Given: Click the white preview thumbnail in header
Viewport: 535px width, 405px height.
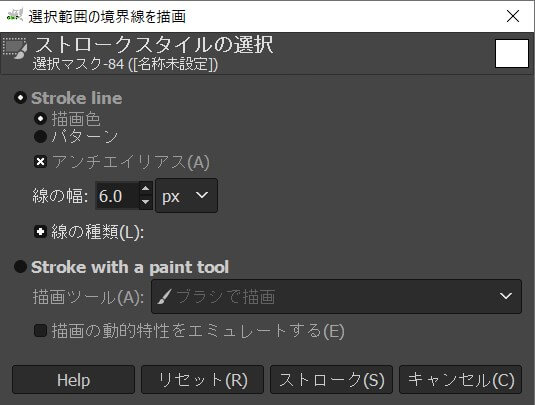Looking at the screenshot, I should 512,53.
